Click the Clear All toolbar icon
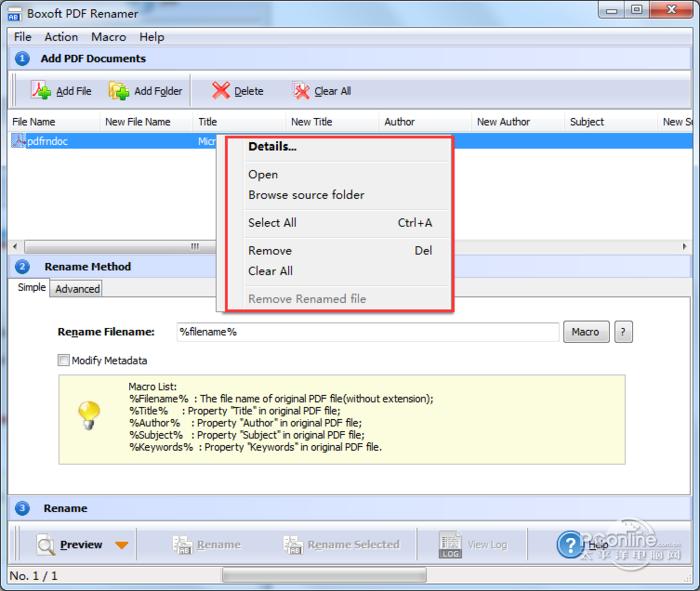This screenshot has height=591, width=700. (301, 91)
